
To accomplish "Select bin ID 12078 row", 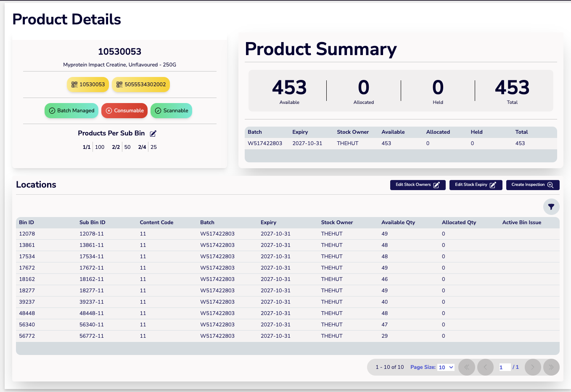I will [x=288, y=234].
